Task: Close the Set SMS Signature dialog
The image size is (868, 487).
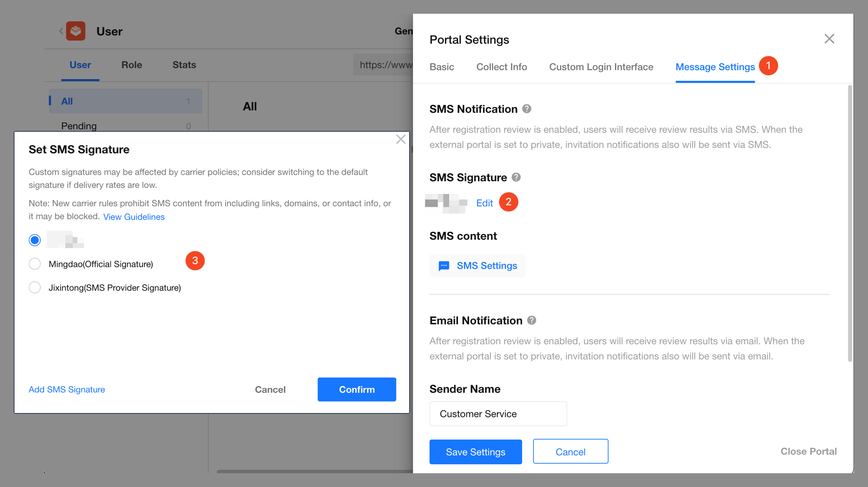Action: click(x=401, y=139)
